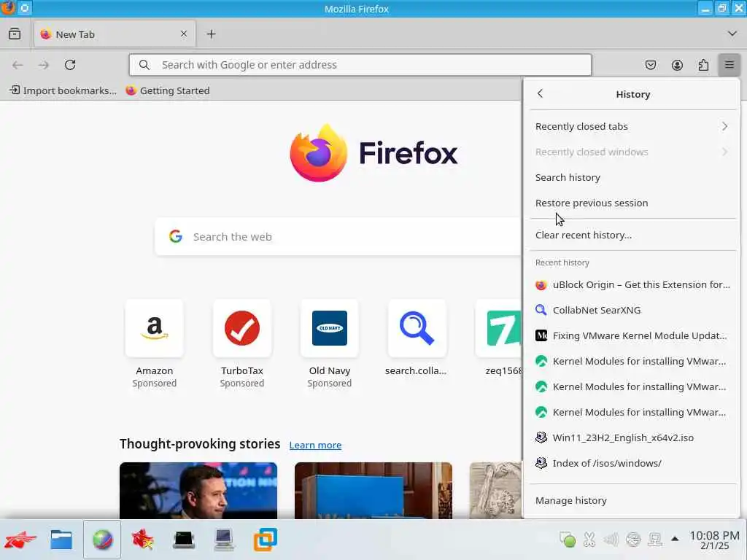The height and width of the screenshot is (560, 747).
Task: Open a new tab with plus button
Action: [x=211, y=34]
